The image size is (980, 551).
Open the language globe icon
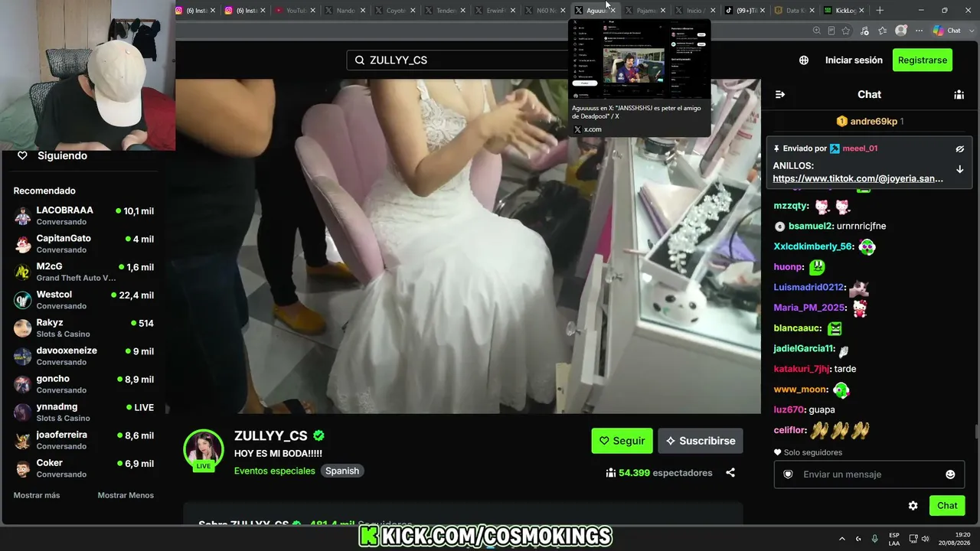point(804,60)
